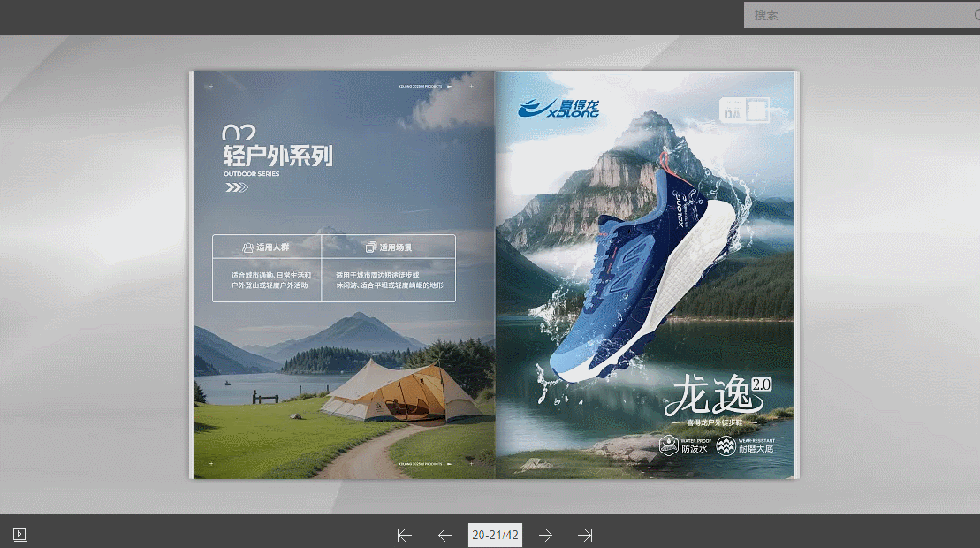Click the 适用于城市周边短途徒步 scenario description text

(x=390, y=280)
